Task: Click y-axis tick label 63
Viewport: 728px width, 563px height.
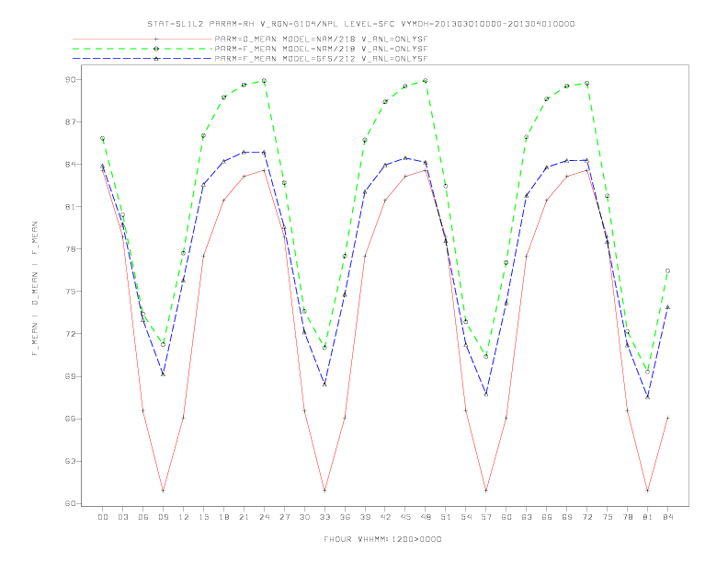Action: (x=71, y=461)
